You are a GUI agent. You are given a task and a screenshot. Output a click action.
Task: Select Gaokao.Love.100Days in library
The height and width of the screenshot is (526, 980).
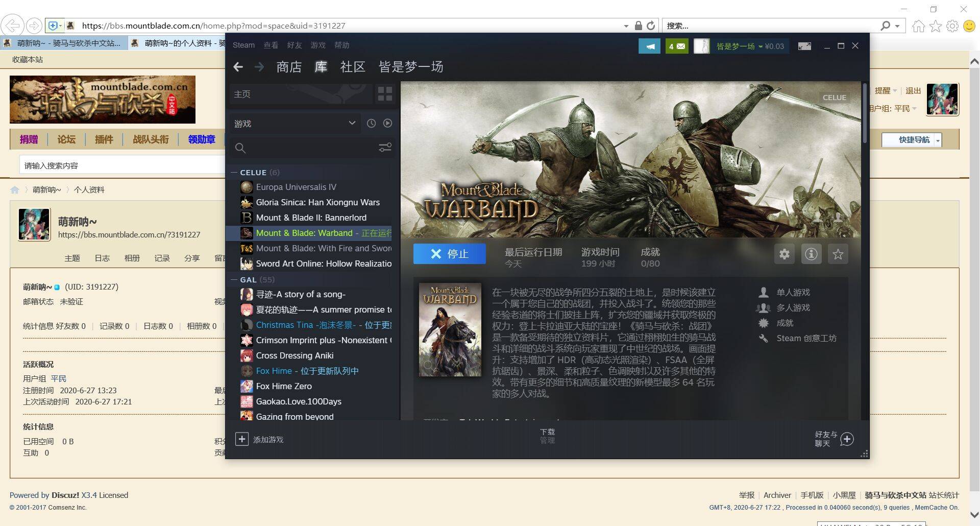tap(310, 401)
